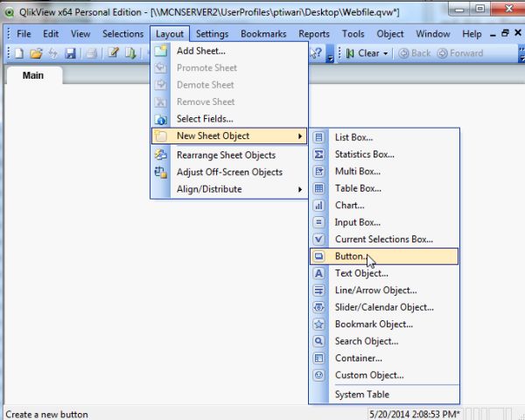Select Rearrange Sheet Objects entry

[x=229, y=155]
